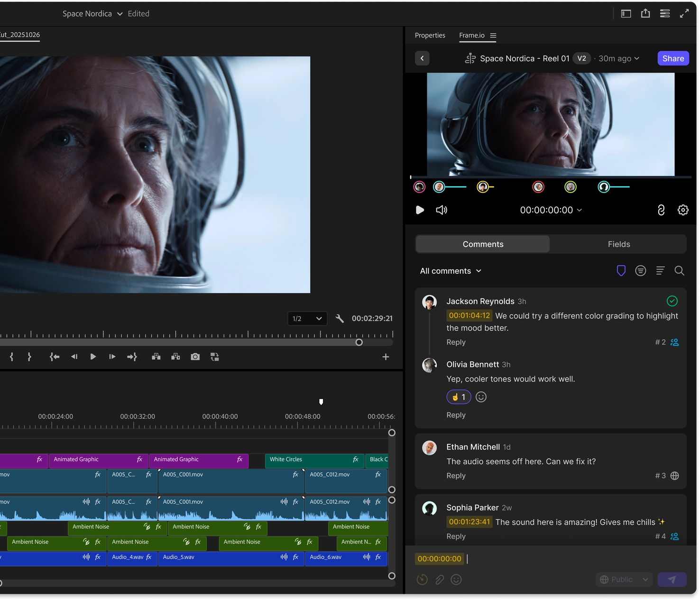Toggle the finger emoji reaction on Olivia's comment

click(x=459, y=397)
